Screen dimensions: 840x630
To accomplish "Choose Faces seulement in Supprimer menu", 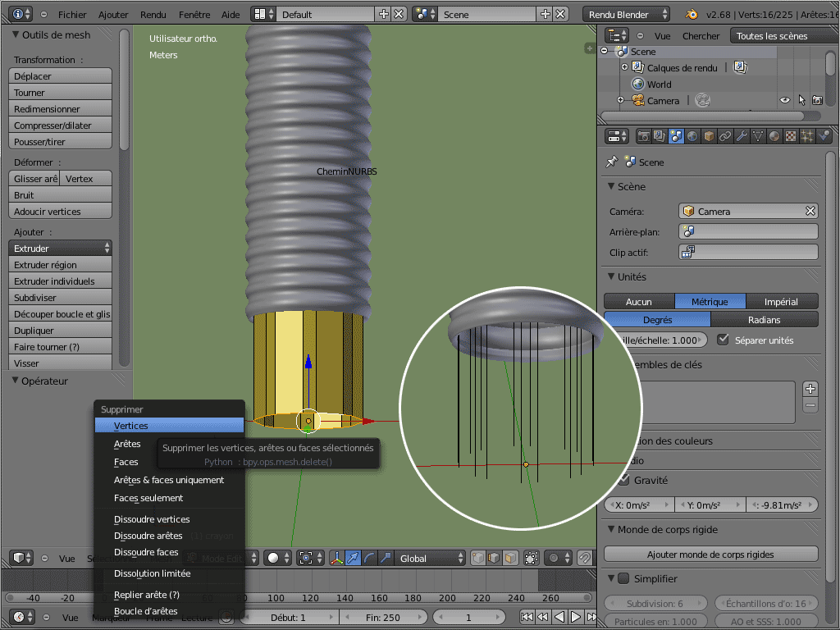I will coord(169,498).
